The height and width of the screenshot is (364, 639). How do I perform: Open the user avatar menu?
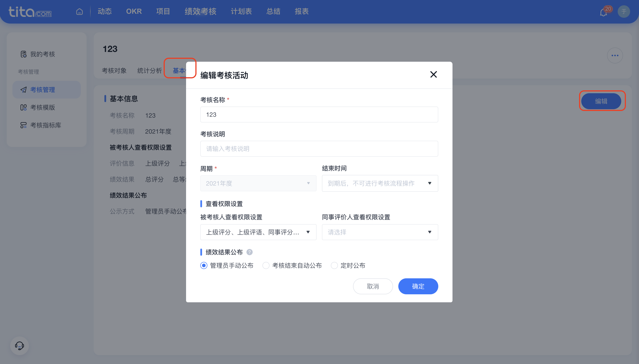[x=623, y=12]
